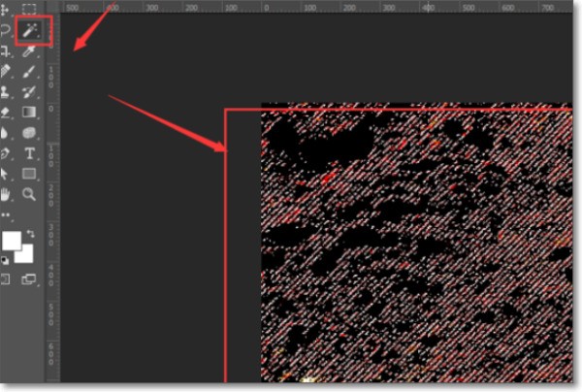Select the Zoom magnifier tool
This screenshot has width=582, height=392.
pos(29,194)
